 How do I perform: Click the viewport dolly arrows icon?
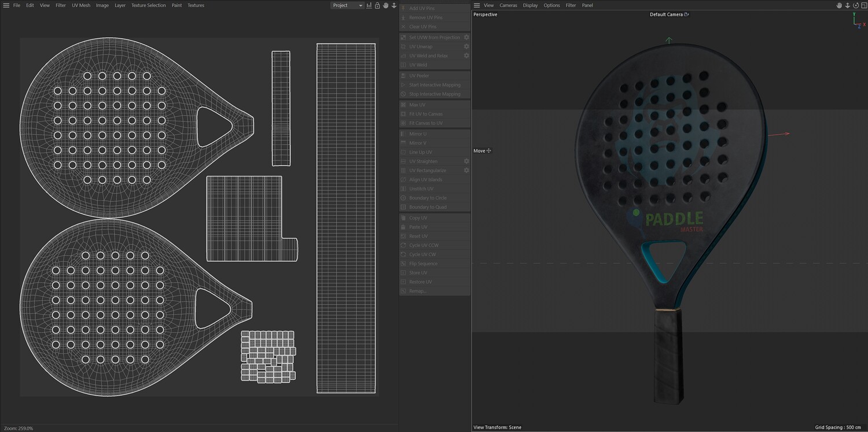[847, 5]
